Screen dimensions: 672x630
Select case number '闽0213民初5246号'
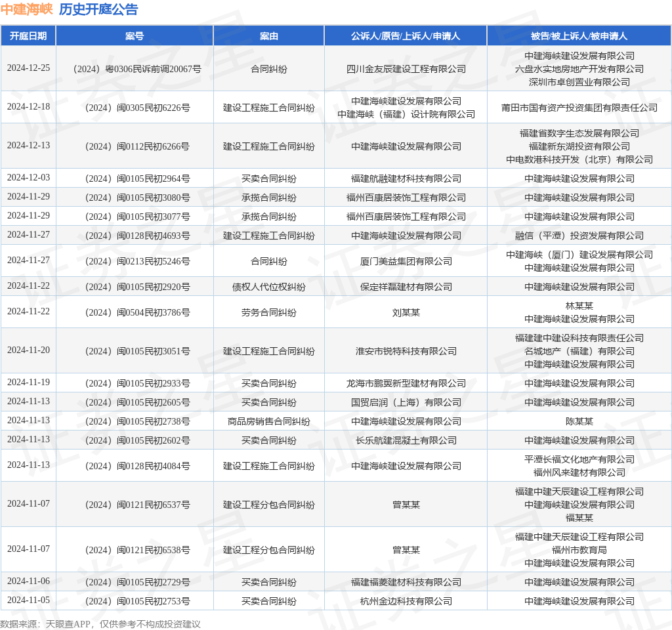point(153,261)
